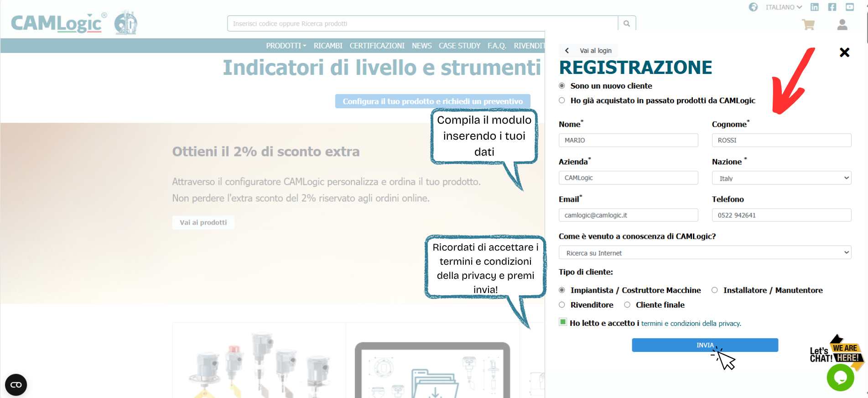The height and width of the screenshot is (398, 868).
Task: Click the Nome field containing MARIO
Action: pos(628,140)
